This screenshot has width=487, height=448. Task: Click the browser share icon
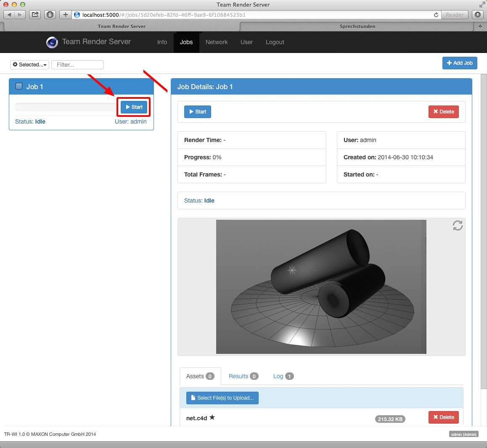click(35, 15)
